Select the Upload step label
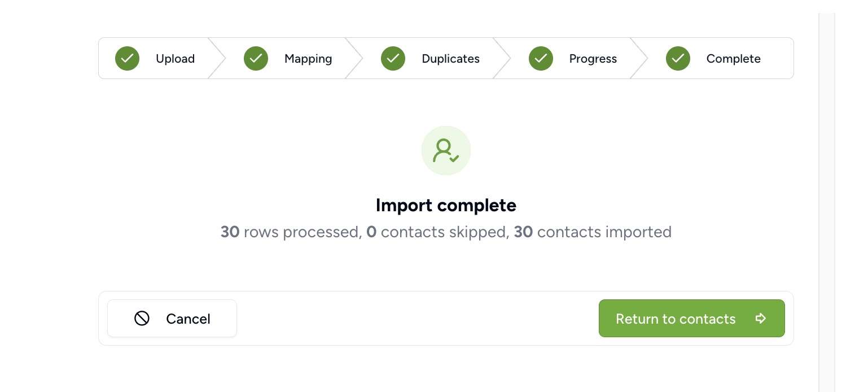The image size is (868, 392). [x=175, y=59]
